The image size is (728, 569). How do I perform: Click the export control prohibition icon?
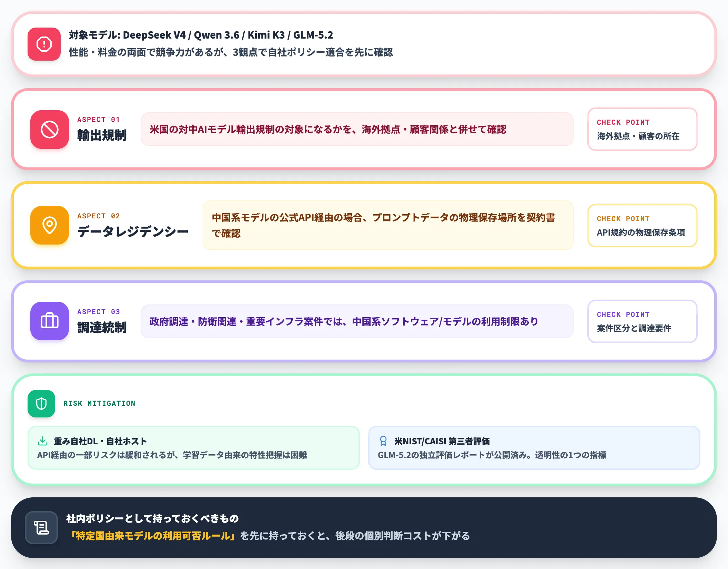[x=50, y=130]
